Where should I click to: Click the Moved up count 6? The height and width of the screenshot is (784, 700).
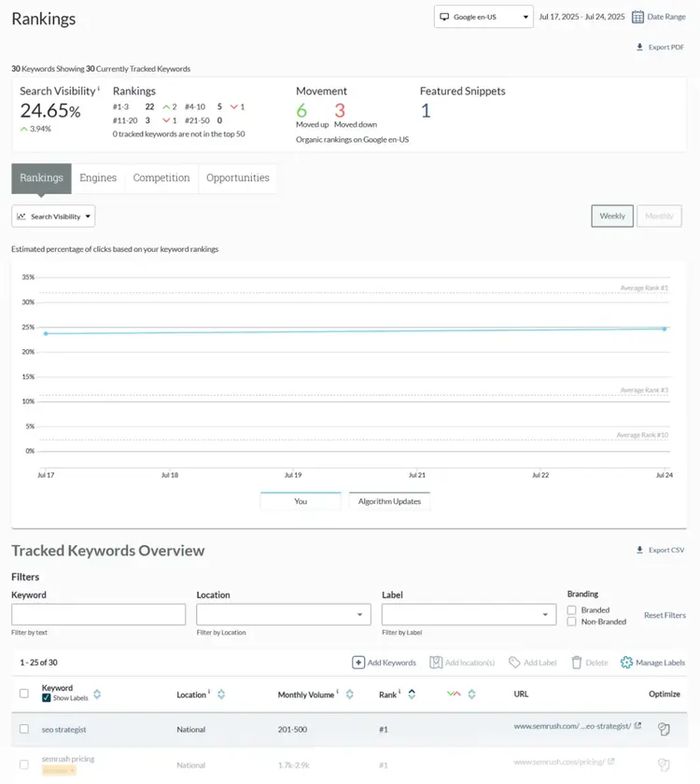[301, 110]
